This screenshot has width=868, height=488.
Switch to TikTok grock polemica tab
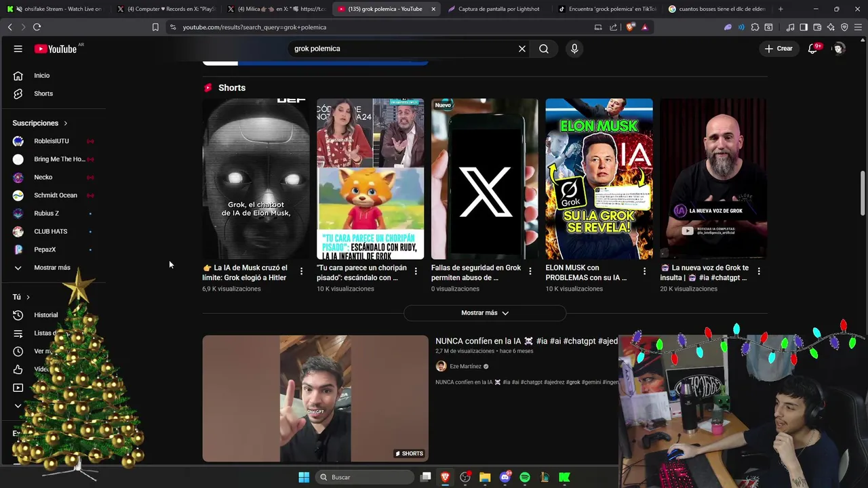pos(608,9)
